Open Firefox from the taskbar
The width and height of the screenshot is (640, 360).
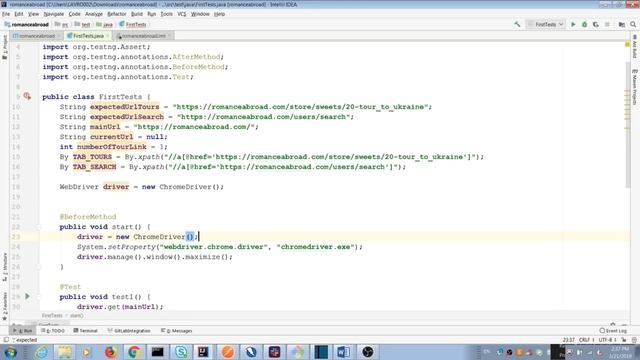point(111,352)
